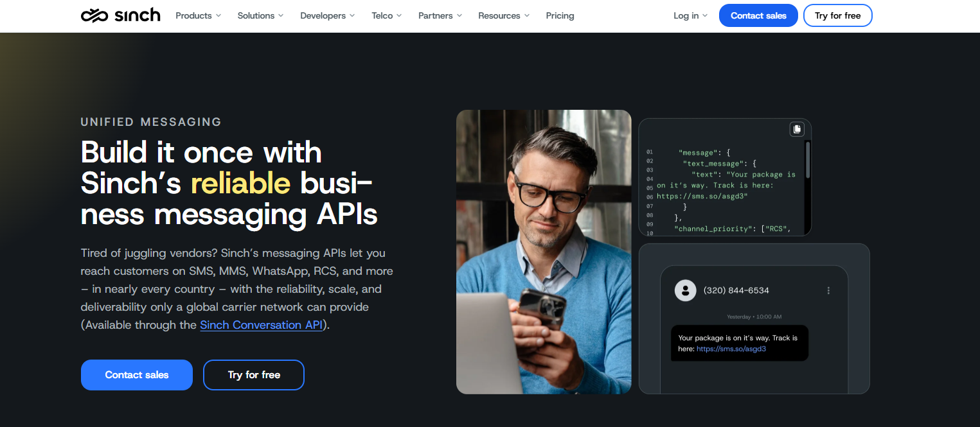
Task: Expand the Partners menu
Action: 440,15
